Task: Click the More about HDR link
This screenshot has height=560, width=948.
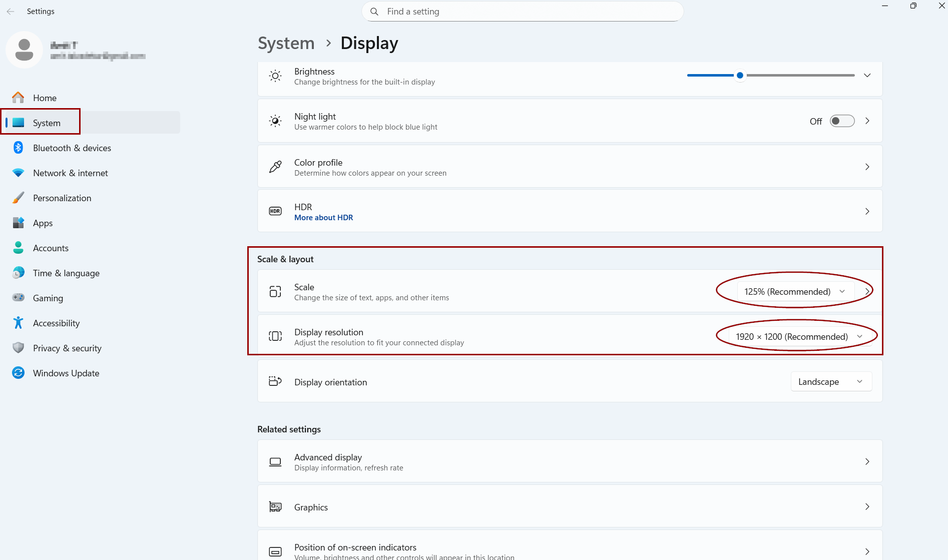Action: pos(323,217)
